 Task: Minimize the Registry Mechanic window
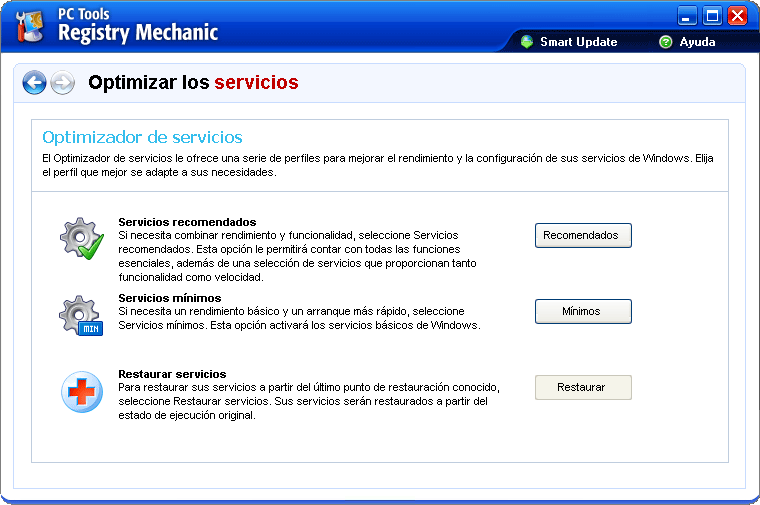[x=687, y=15]
